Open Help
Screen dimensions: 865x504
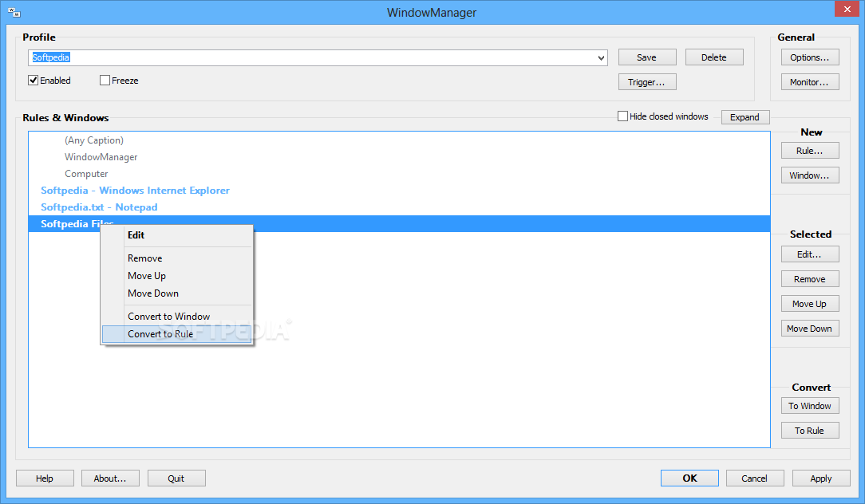coord(45,478)
